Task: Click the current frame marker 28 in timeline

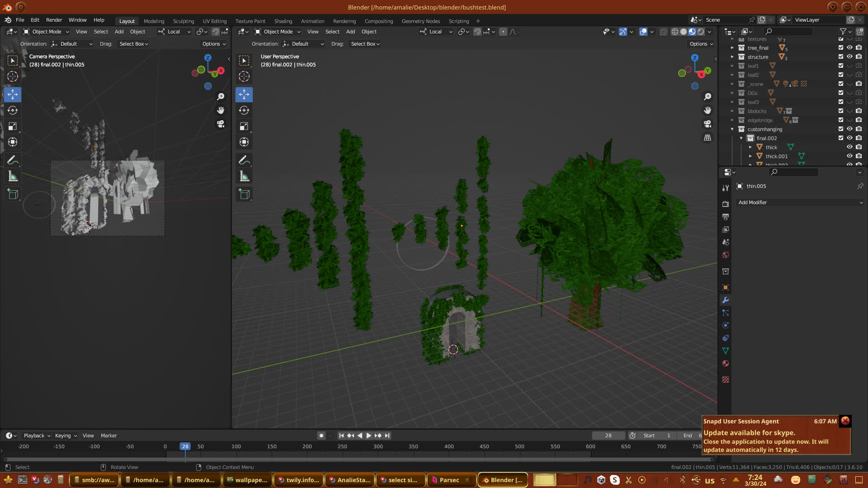Action: pyautogui.click(x=185, y=446)
